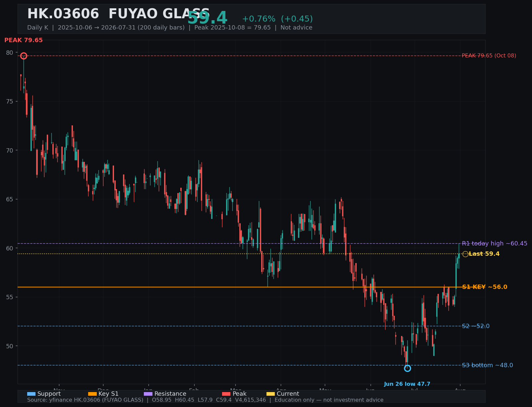Screen dimensions: 532x407
Task: Click "Source: yfinance" in the footer
Action: click(49, 400)
